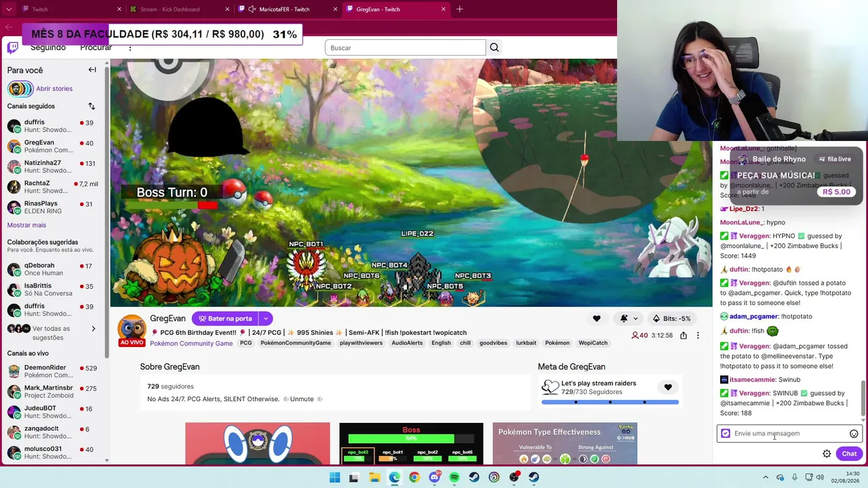
Task: Open the top navigation three-dot menu
Action: pyautogui.click(x=130, y=47)
